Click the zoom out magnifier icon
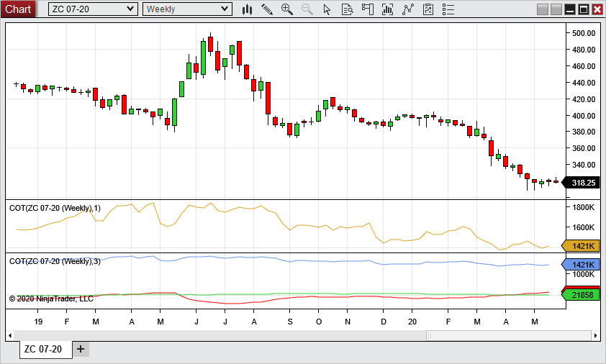Screen dimensions: 606x364 pos(307,9)
